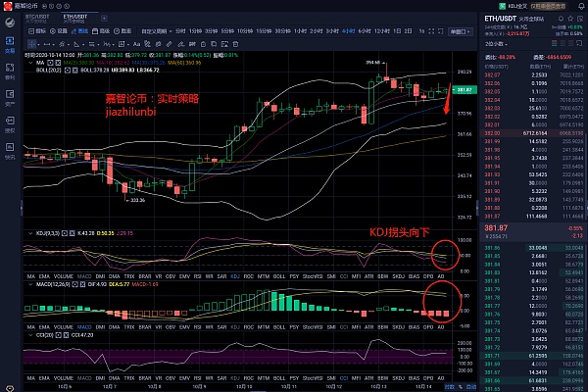Close the KDJ indicator panel
Screen dimensions: 588x392
[x=72, y=233]
